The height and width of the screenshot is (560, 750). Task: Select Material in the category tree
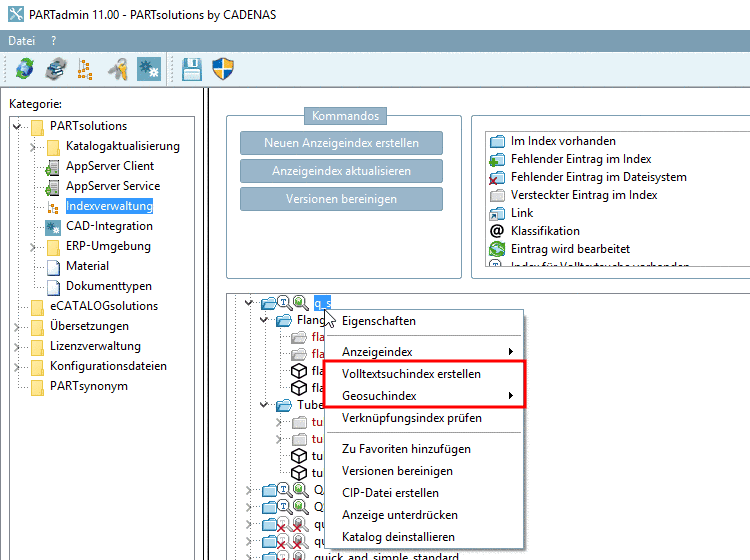pyautogui.click(x=87, y=266)
